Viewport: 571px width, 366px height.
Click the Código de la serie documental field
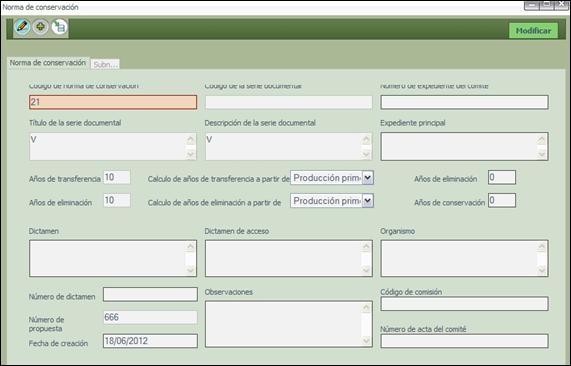click(288, 102)
